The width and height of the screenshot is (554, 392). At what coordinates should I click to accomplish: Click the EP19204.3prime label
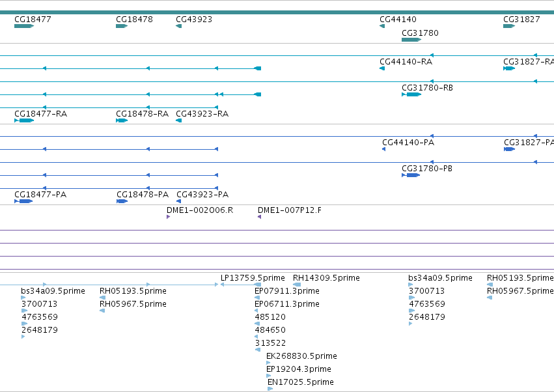299,369
